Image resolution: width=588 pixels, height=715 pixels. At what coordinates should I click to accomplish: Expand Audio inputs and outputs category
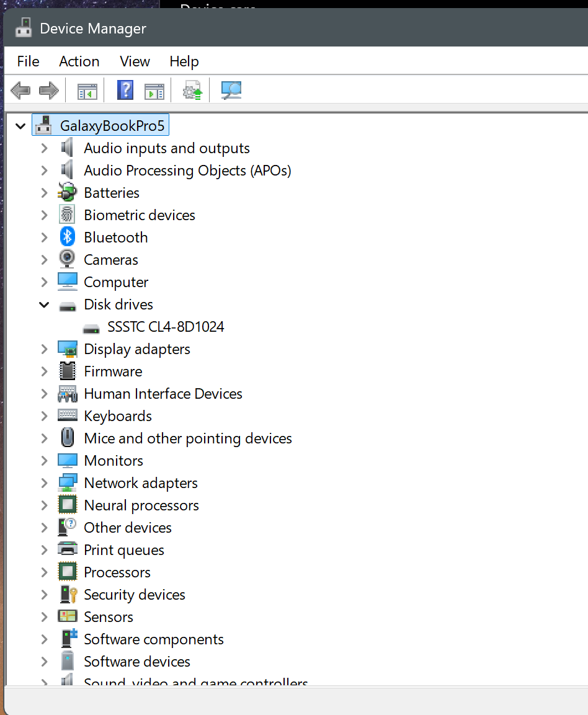pos(44,148)
